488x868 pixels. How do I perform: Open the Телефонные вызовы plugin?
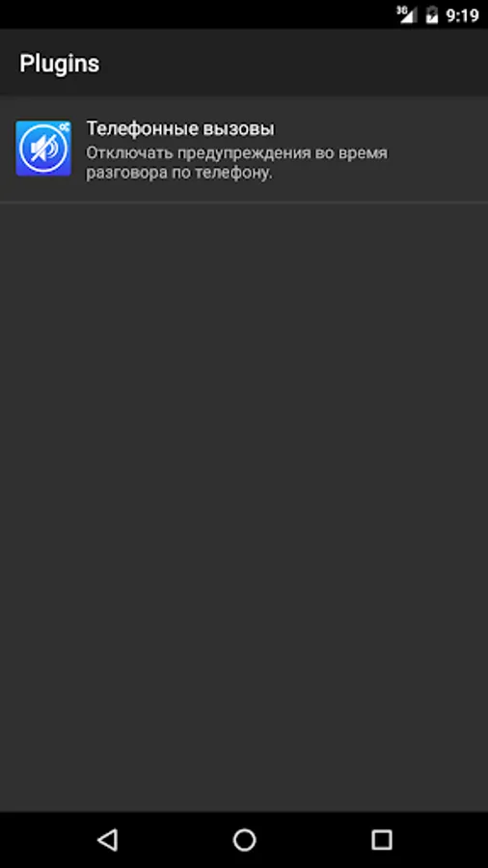(x=244, y=149)
